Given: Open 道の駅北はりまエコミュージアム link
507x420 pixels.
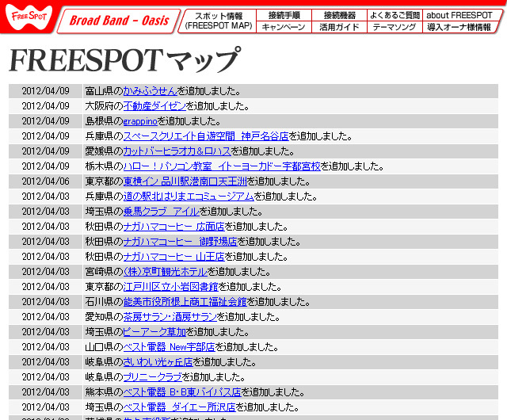Looking at the screenshot, I should click(189, 197).
